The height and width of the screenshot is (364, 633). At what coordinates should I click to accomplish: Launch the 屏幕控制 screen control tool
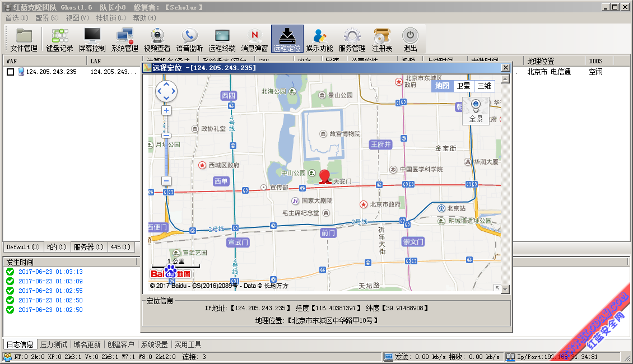[92, 40]
